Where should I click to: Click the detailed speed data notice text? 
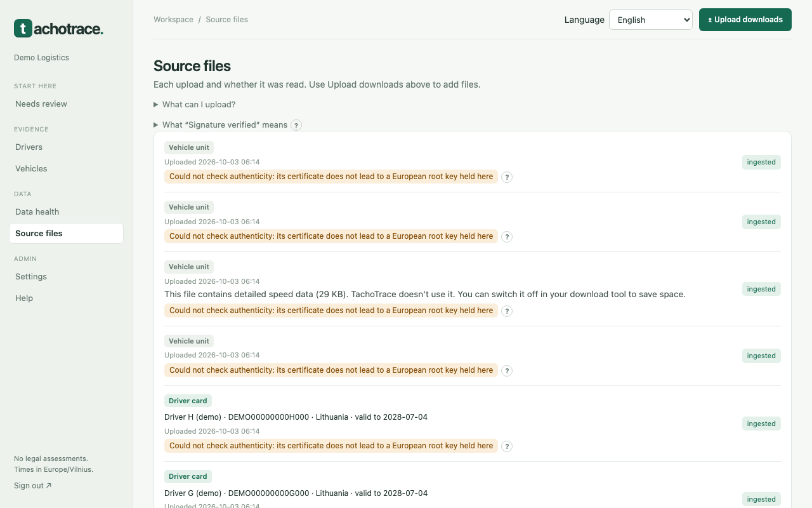[x=425, y=295]
